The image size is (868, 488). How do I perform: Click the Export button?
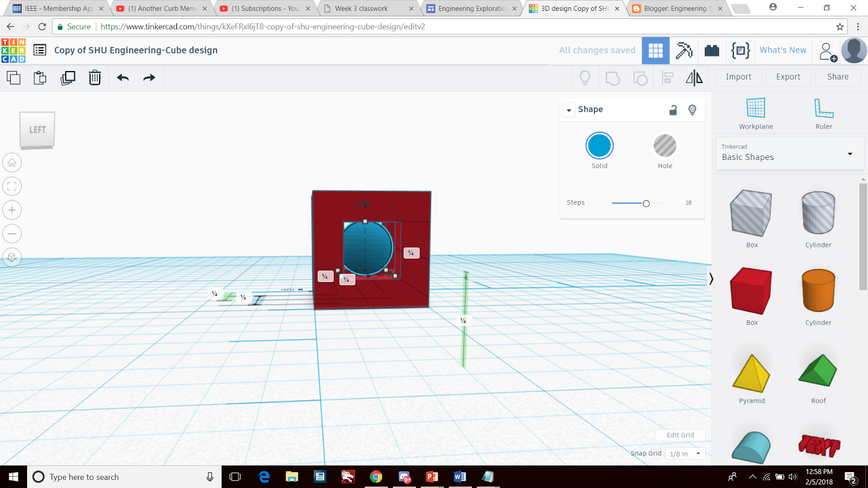point(788,77)
